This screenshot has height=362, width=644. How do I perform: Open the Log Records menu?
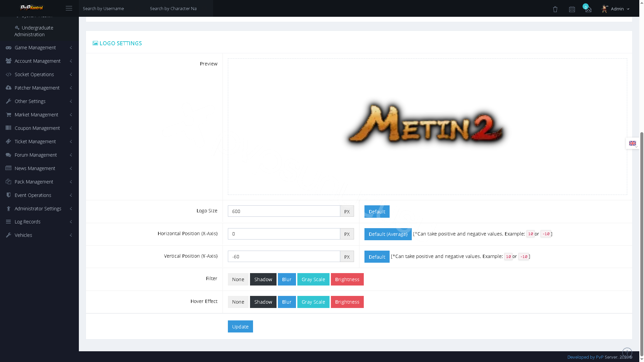point(39,222)
